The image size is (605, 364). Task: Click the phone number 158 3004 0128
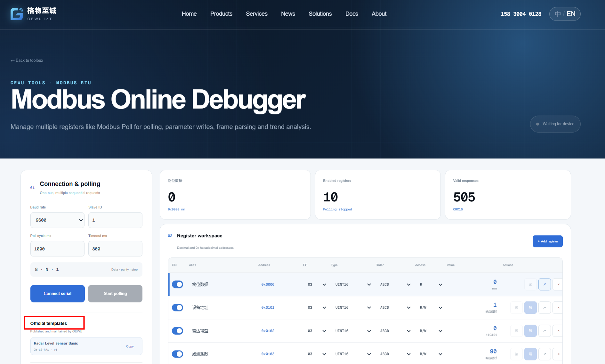(521, 14)
